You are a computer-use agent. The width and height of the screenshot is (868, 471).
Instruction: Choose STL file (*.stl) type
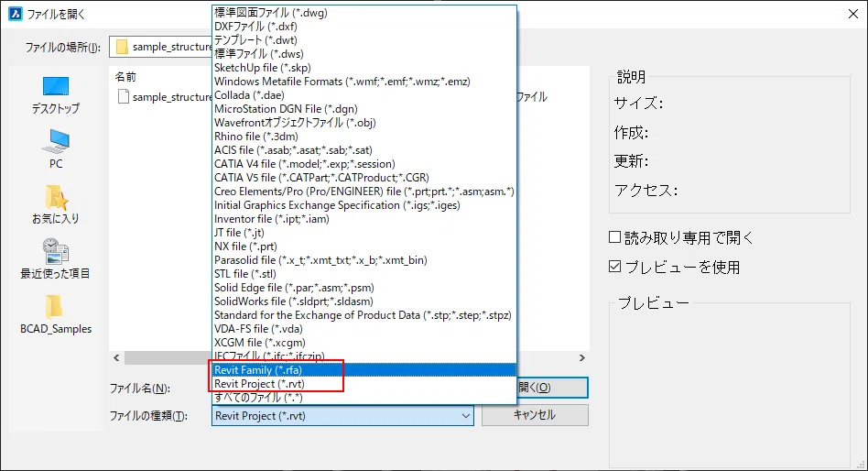364,274
